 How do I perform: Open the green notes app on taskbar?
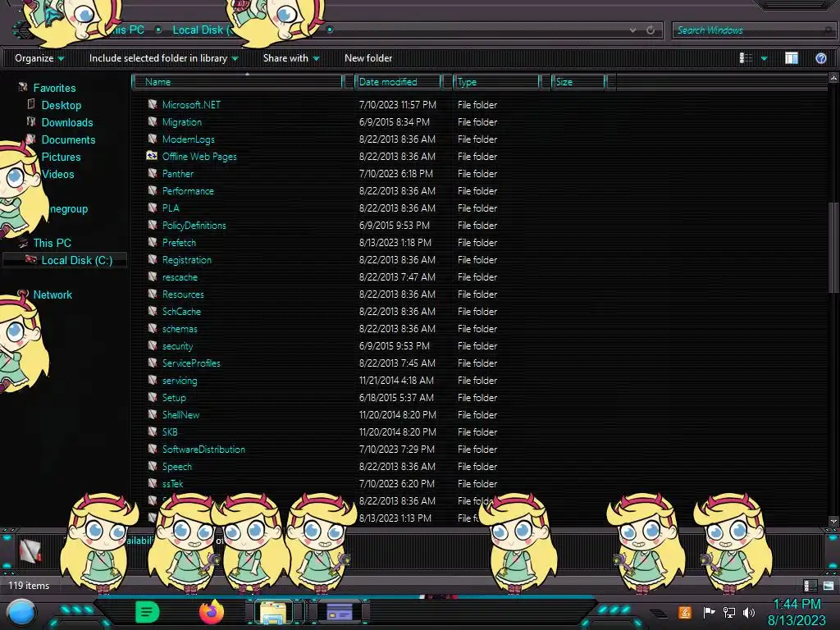click(147, 612)
